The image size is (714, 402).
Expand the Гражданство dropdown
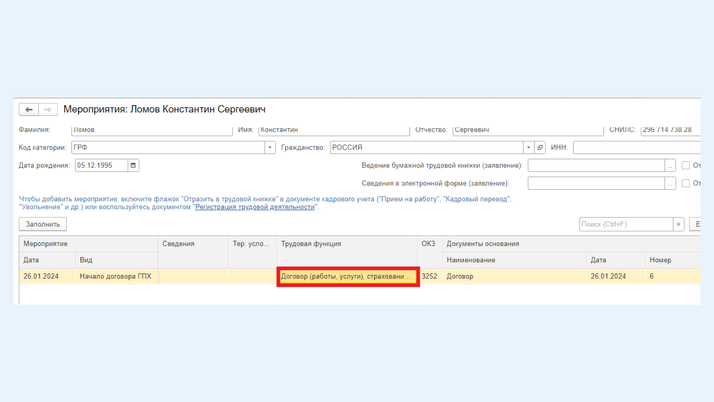[x=528, y=147]
